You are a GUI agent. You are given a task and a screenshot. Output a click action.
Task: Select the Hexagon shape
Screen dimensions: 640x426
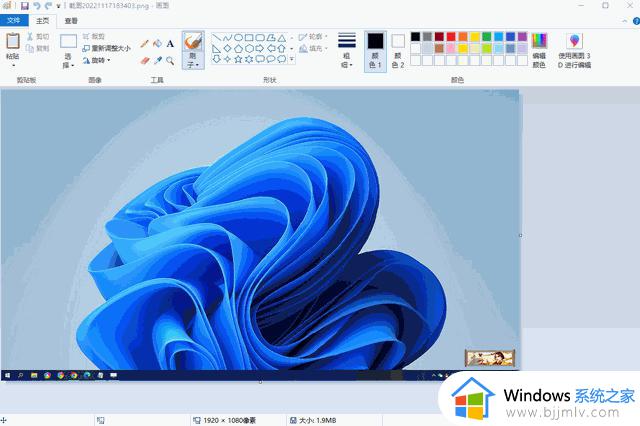249,49
